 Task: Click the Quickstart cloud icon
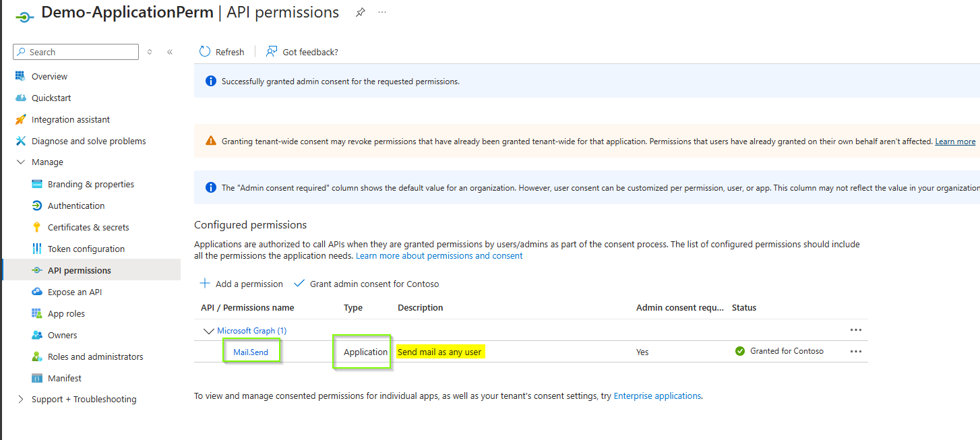20,98
